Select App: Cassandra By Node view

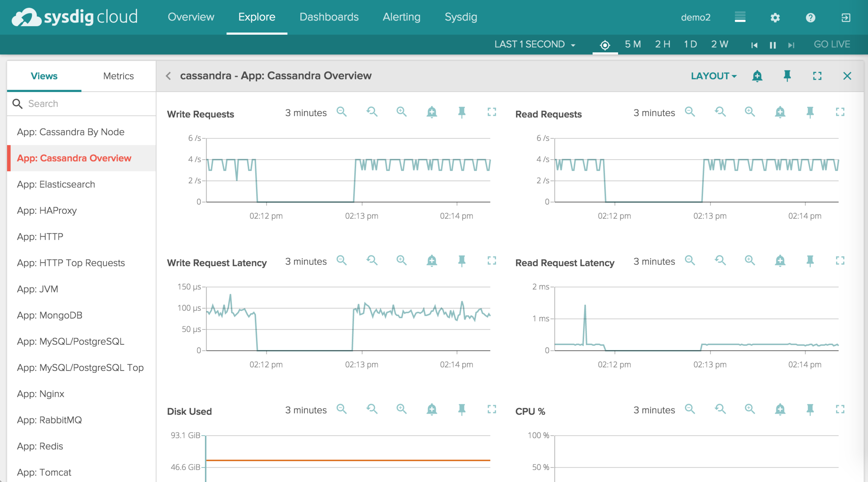82,132
